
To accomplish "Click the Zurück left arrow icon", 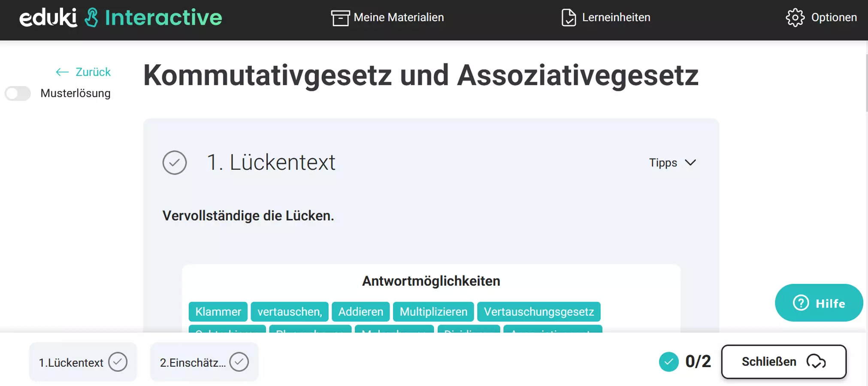I will [x=63, y=72].
